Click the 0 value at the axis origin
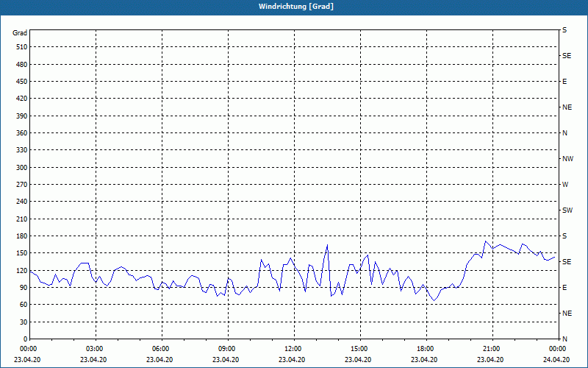This screenshot has height=368, width=588. [x=25, y=339]
